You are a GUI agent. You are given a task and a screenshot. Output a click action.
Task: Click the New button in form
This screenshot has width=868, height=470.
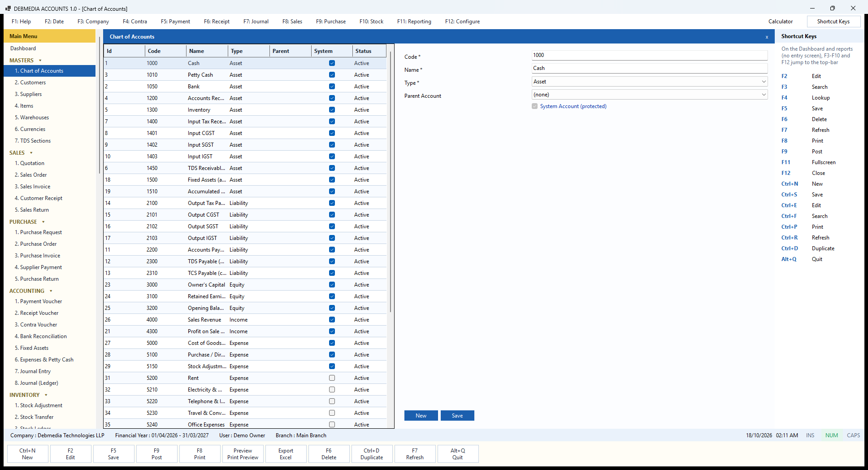click(x=421, y=416)
